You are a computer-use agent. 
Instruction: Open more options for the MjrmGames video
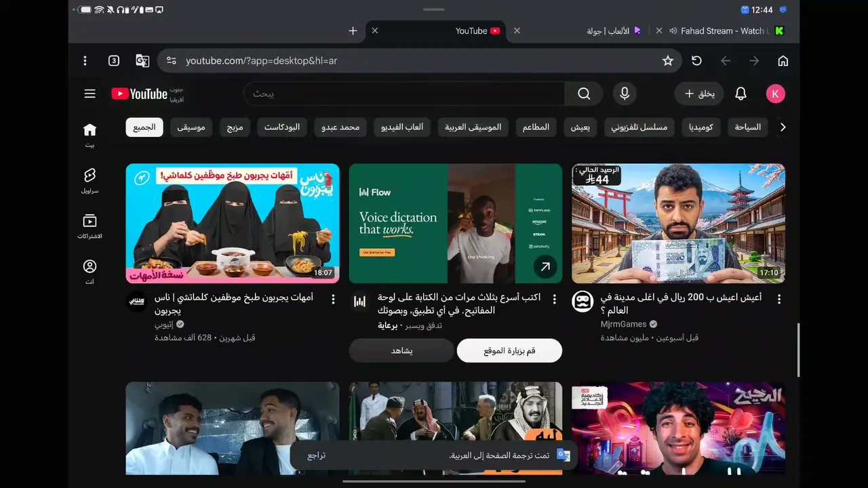[x=779, y=299]
